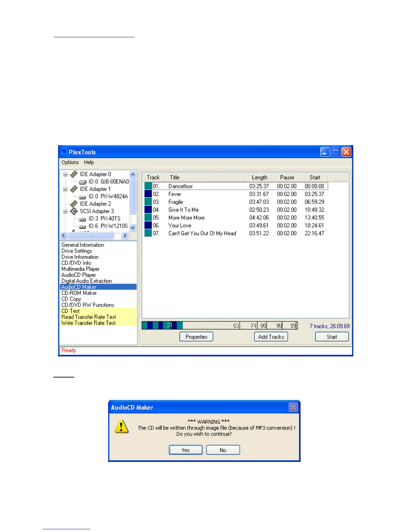Click the Start button

point(332,337)
